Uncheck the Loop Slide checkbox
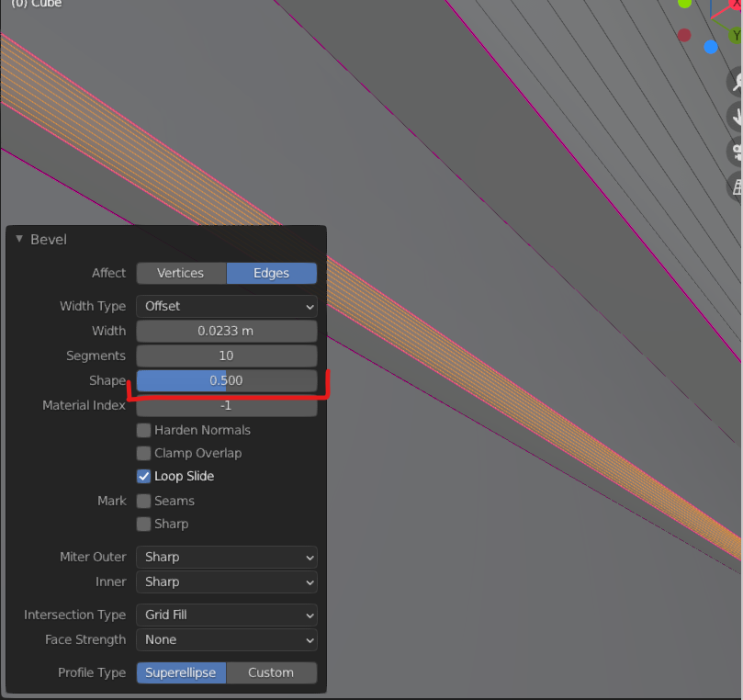 coord(143,476)
